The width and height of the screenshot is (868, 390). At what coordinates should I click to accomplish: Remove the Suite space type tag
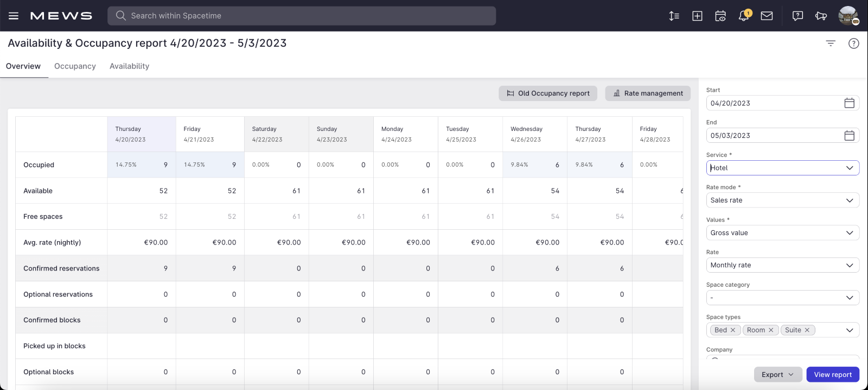[807, 330]
